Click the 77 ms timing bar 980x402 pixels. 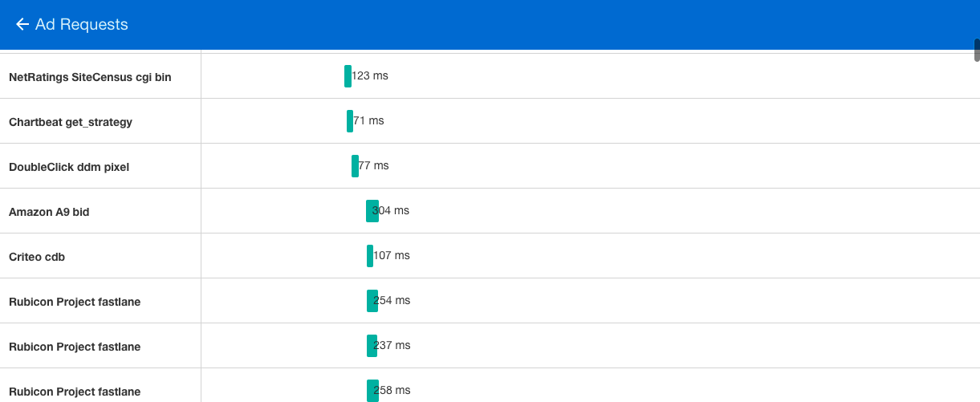[x=355, y=166]
